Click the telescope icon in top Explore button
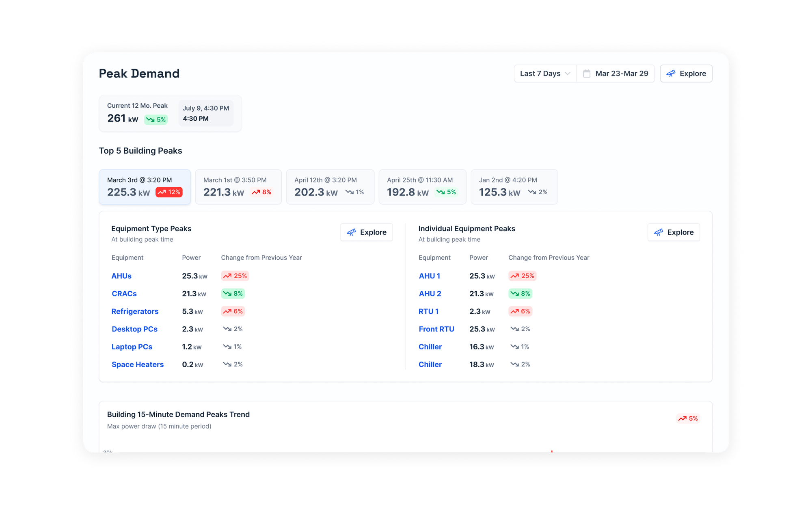The image size is (812, 518). tap(671, 74)
